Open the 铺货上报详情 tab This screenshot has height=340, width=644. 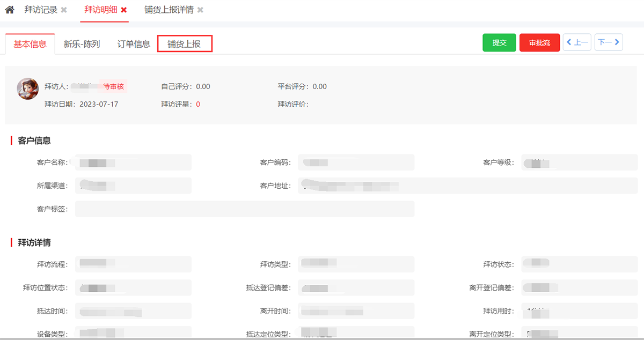[169, 10]
